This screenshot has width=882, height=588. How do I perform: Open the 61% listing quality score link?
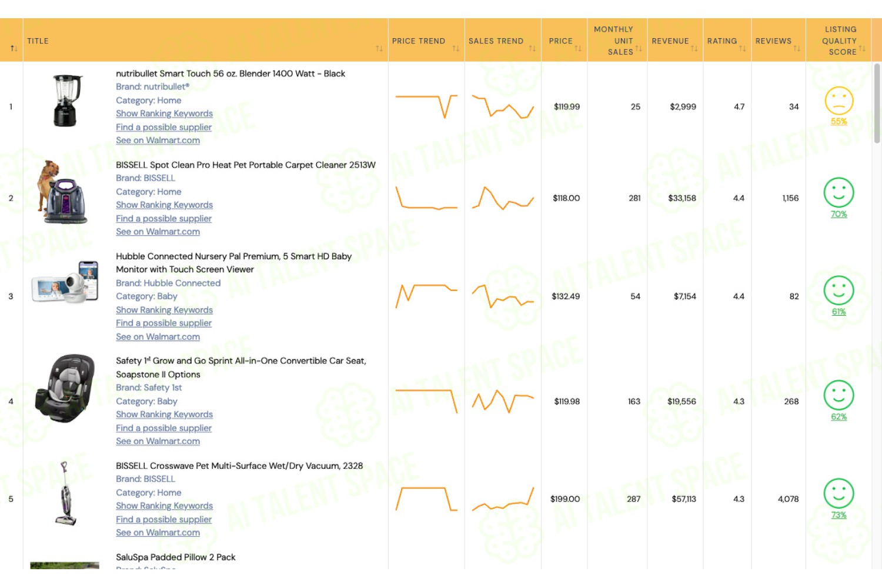[839, 312]
